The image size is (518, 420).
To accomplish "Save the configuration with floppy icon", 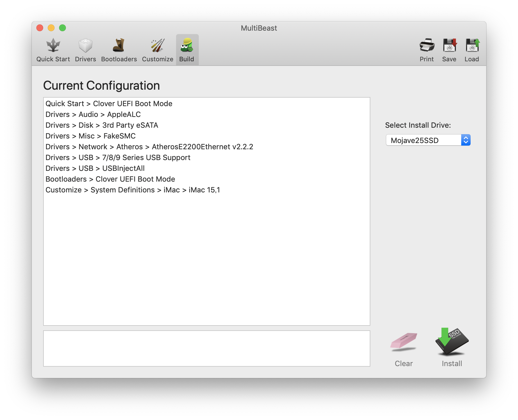I will coord(449,50).
